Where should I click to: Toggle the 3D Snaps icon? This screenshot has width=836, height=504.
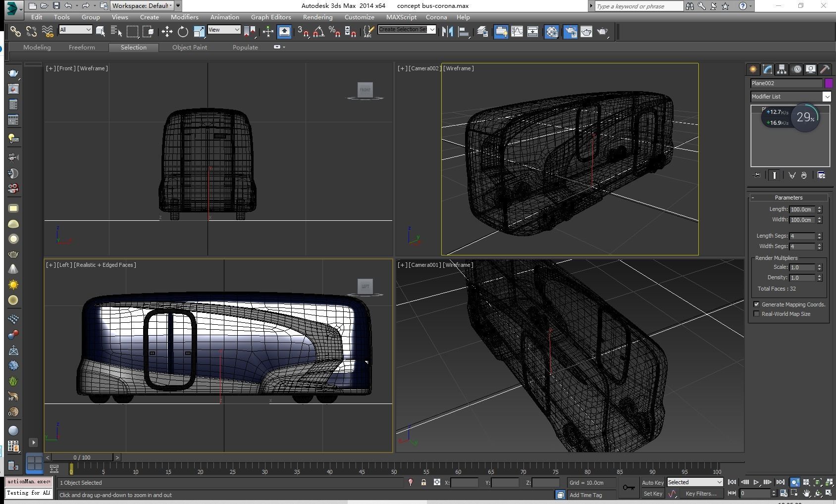(303, 31)
